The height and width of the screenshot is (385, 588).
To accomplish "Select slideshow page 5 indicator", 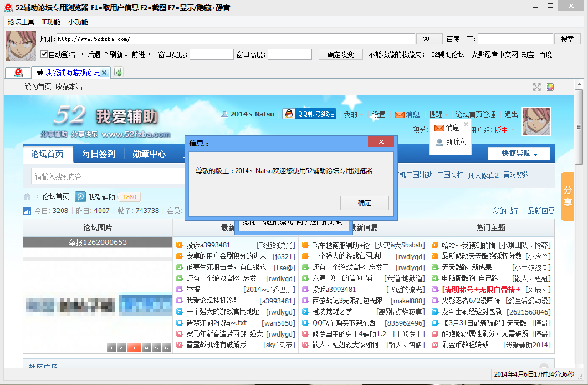I will coord(157,348).
